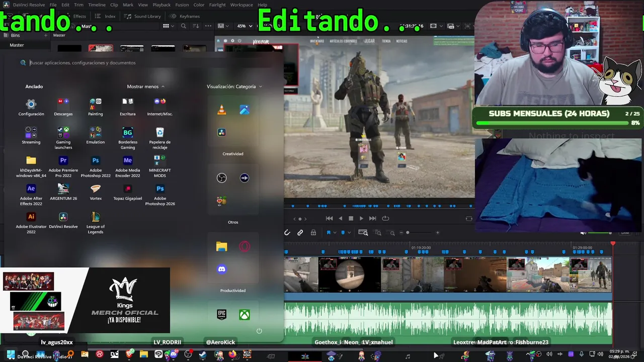The height and width of the screenshot is (362, 644).
Task: Launch Epic Games from the Start menu
Action: pyautogui.click(x=222, y=315)
